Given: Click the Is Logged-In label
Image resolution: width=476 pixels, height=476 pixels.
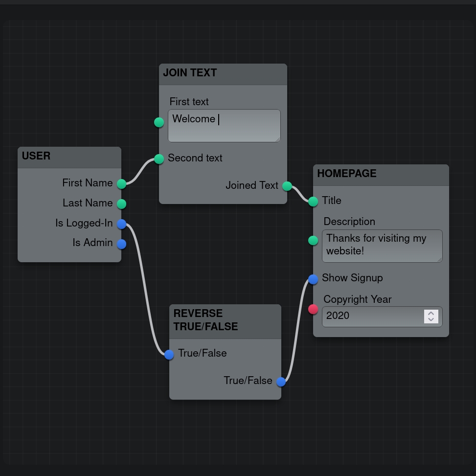Looking at the screenshot, I should tap(84, 223).
